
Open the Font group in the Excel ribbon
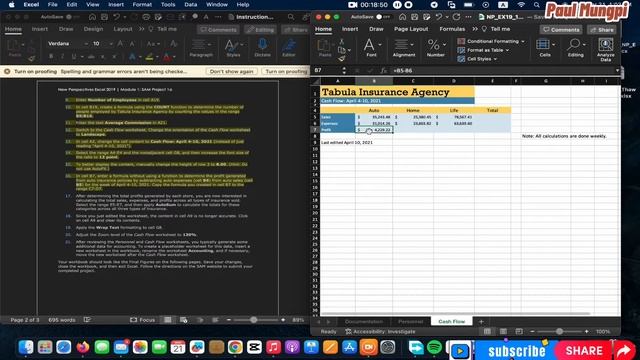(x=371, y=48)
